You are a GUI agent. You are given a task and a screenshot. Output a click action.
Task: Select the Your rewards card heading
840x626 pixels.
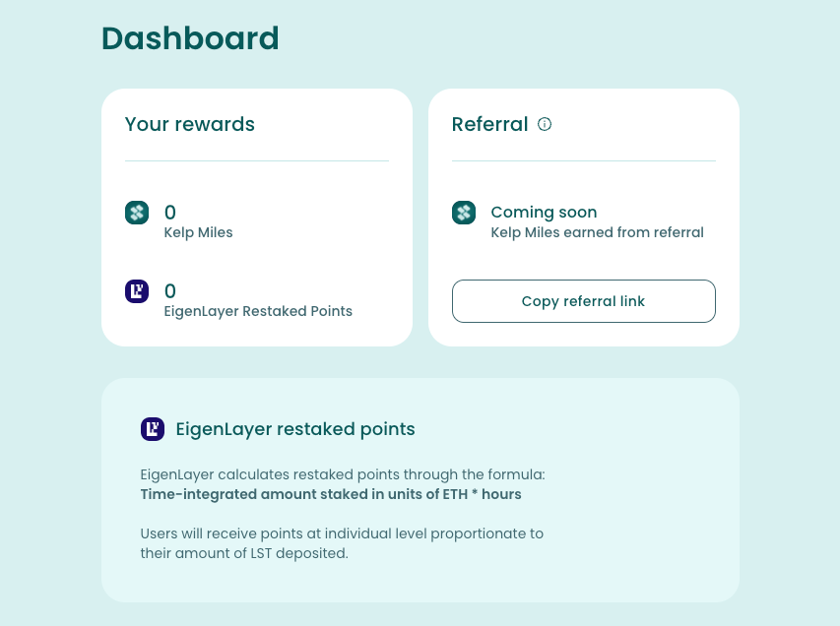click(x=190, y=124)
